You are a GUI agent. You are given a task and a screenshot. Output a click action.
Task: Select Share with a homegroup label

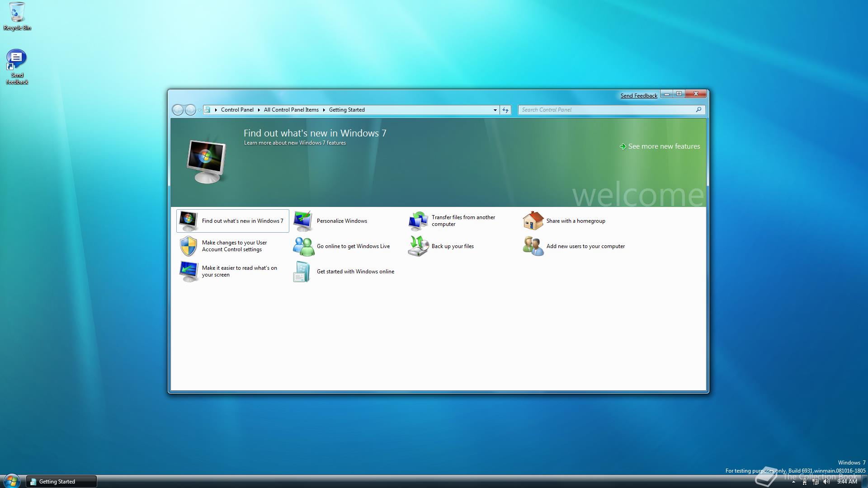click(576, 221)
